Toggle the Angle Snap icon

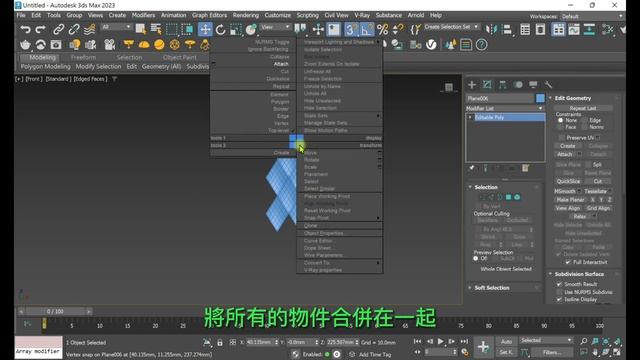click(x=367, y=29)
